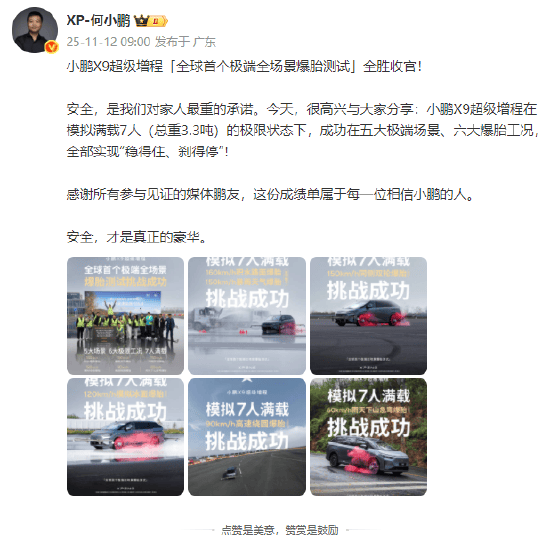Open the XP-何小鹏 username link

click(x=98, y=21)
